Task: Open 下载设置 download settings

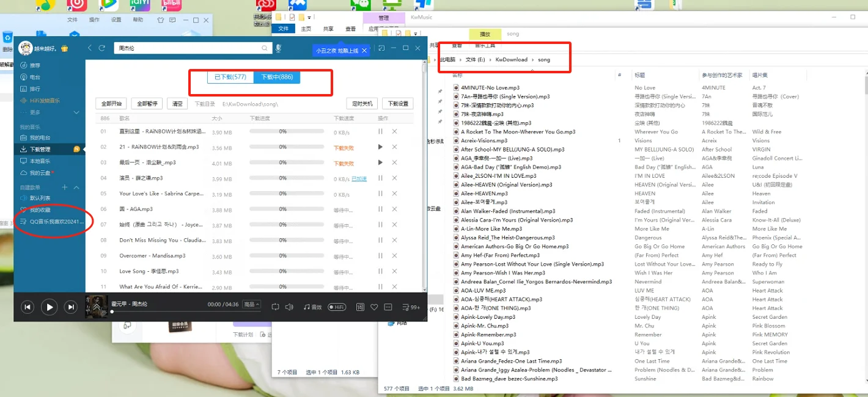Action: coord(398,104)
